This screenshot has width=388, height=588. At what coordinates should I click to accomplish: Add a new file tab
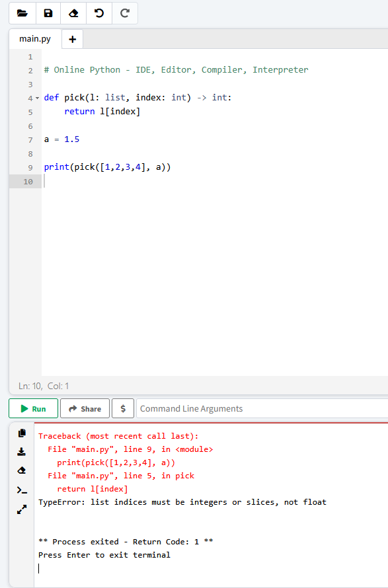(x=73, y=39)
